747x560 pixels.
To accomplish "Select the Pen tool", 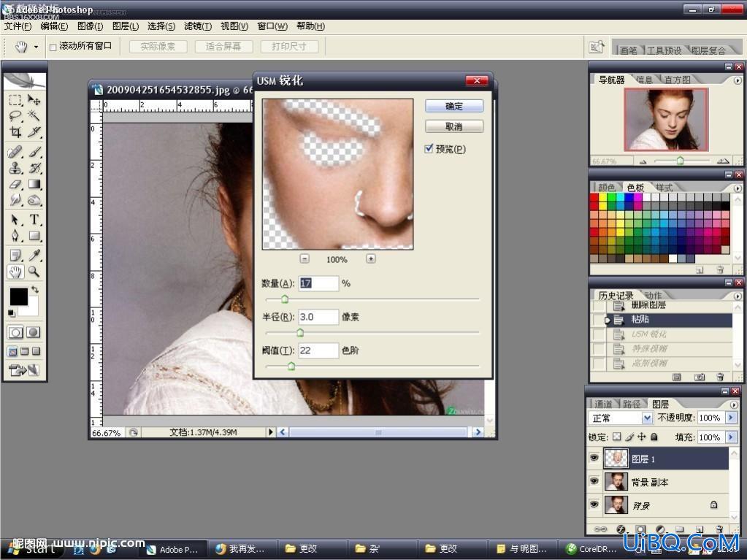I will 15,235.
